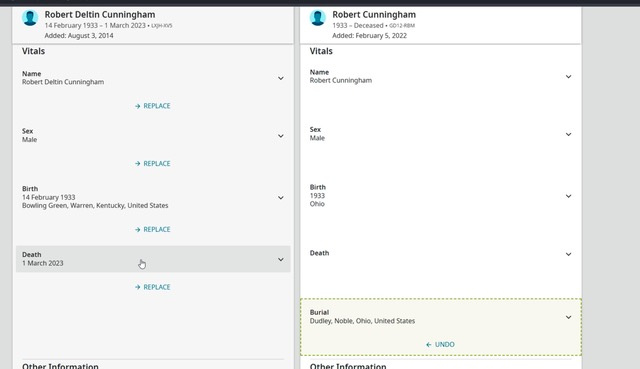Click 'Added: February 5, 2022' text
Screen dimensions: 640x369
tap(369, 36)
